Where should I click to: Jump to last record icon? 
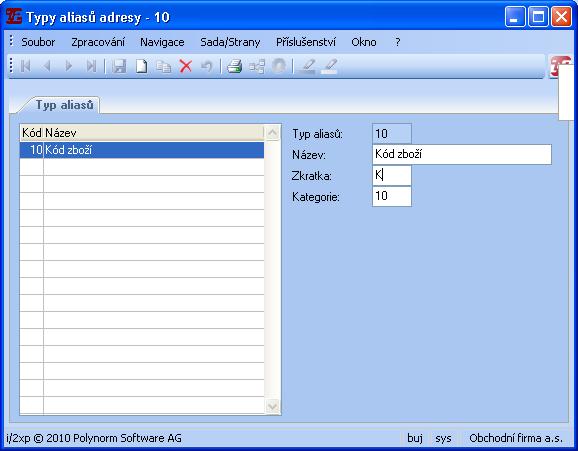91,66
